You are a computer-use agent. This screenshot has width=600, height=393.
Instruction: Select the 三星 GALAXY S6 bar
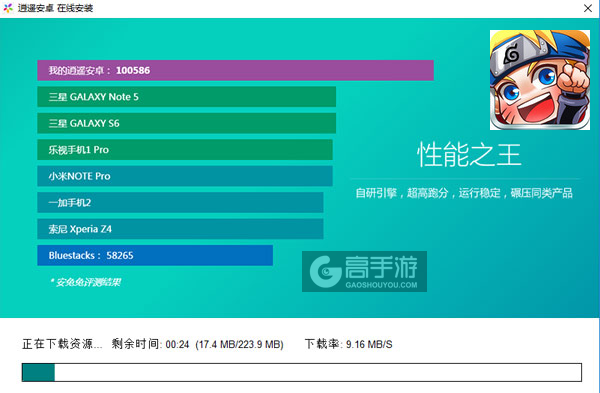tap(186, 123)
